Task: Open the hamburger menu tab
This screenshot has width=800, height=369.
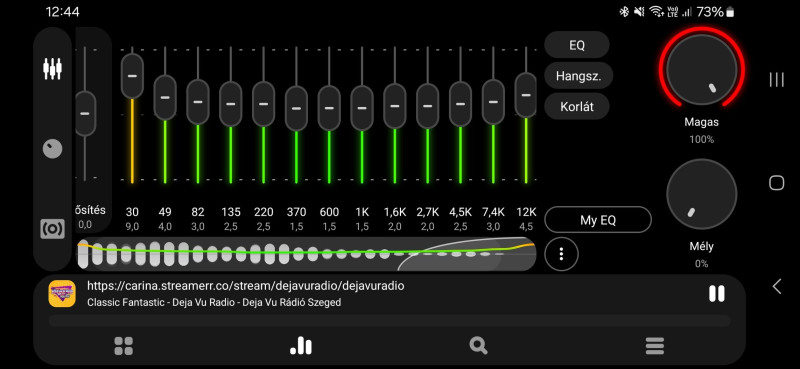Action: point(655,346)
